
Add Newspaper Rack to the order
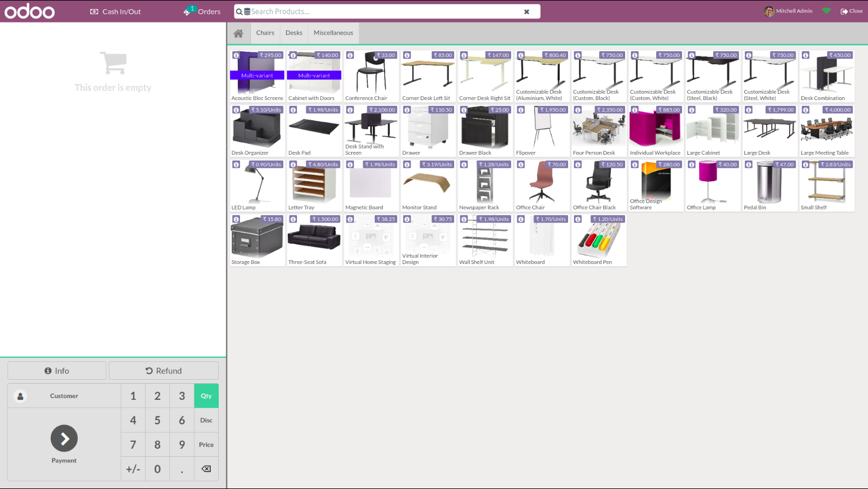(485, 186)
